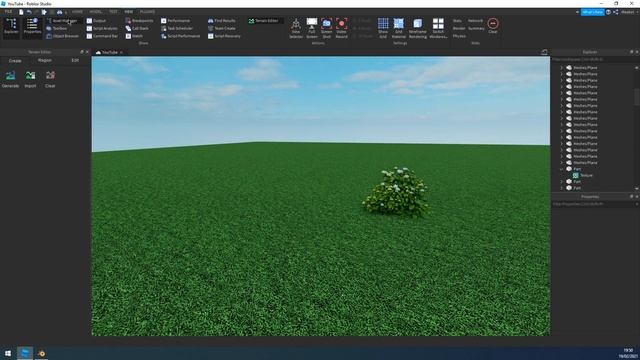Show the Command Bar

click(x=102, y=36)
